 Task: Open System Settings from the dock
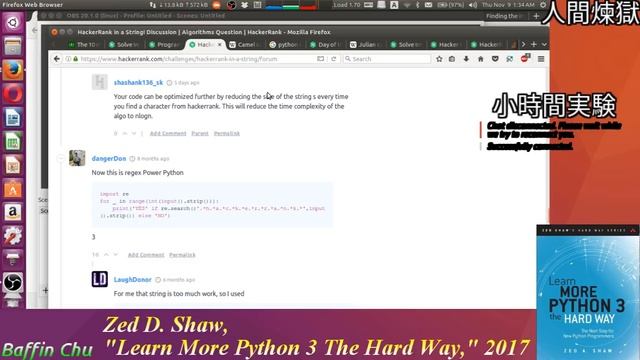click(x=13, y=236)
